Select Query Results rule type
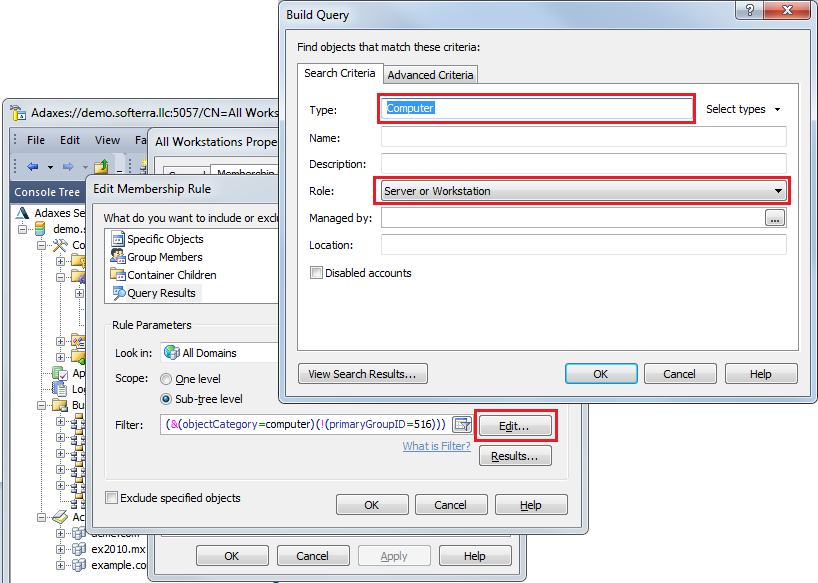 (x=154, y=293)
